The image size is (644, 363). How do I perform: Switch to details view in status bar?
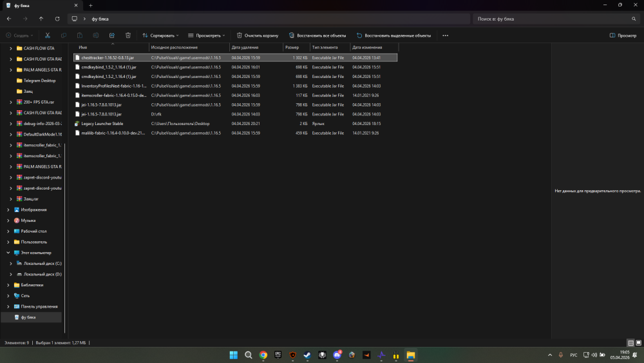(x=631, y=343)
